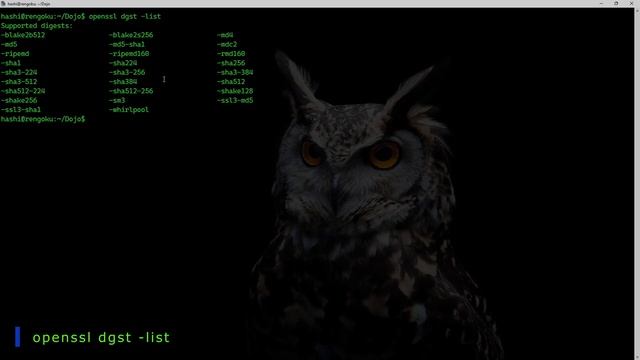Click the -ssl3-sha1 digest entry
This screenshot has height=360, width=640.
click(x=21, y=110)
